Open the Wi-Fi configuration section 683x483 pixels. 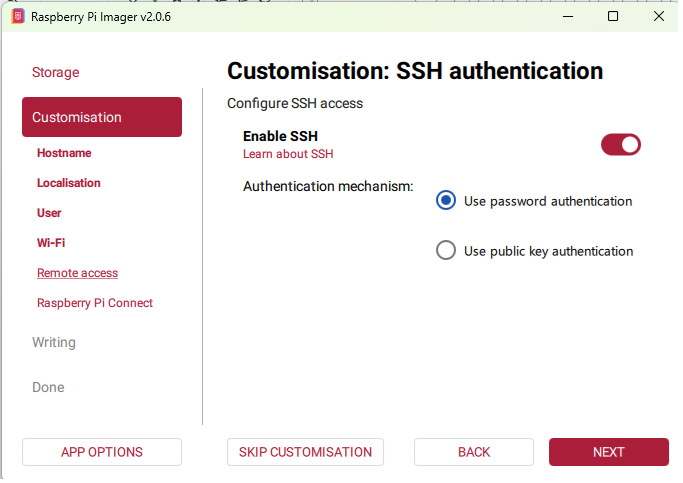tap(51, 243)
